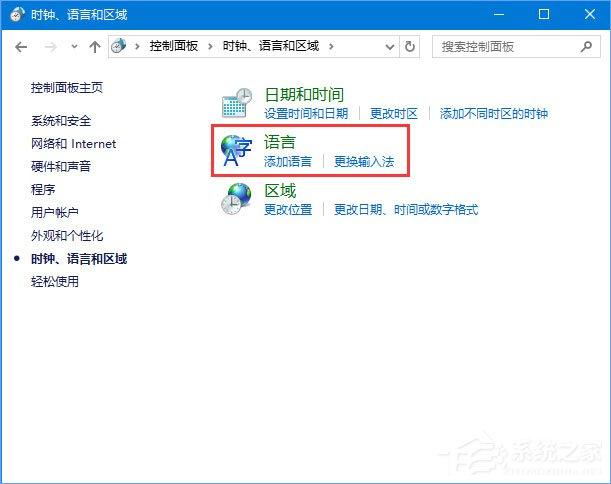
Task: Minimize the control panel window
Action: tap(499, 14)
